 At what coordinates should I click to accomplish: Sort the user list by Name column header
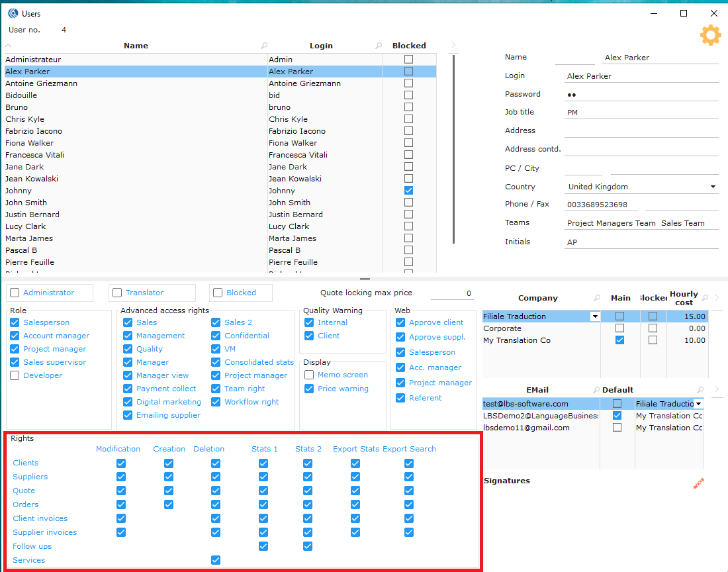tap(136, 46)
